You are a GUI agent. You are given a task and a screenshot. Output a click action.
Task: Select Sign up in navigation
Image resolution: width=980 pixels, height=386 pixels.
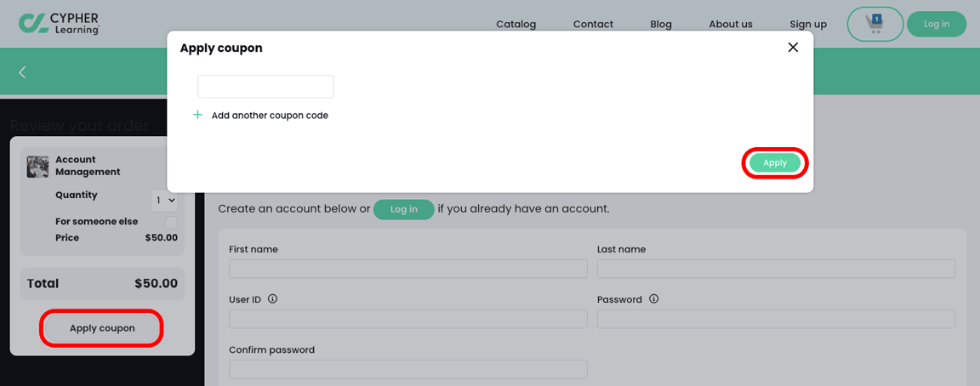point(808,25)
